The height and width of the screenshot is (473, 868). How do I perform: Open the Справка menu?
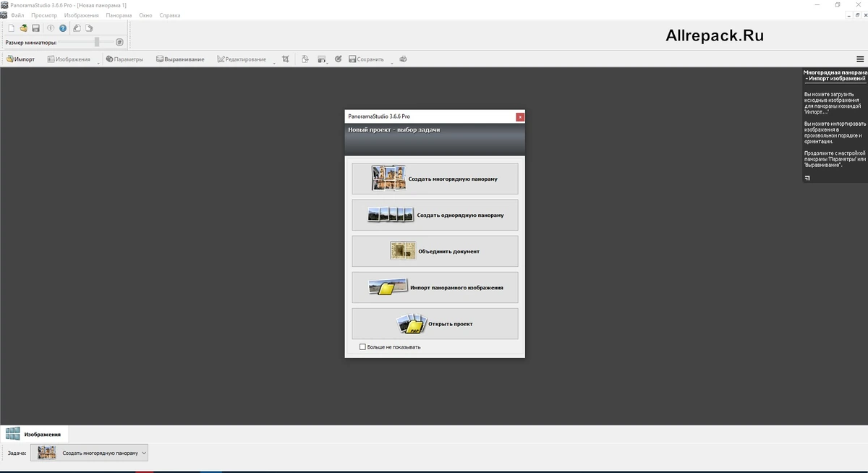pyautogui.click(x=169, y=15)
